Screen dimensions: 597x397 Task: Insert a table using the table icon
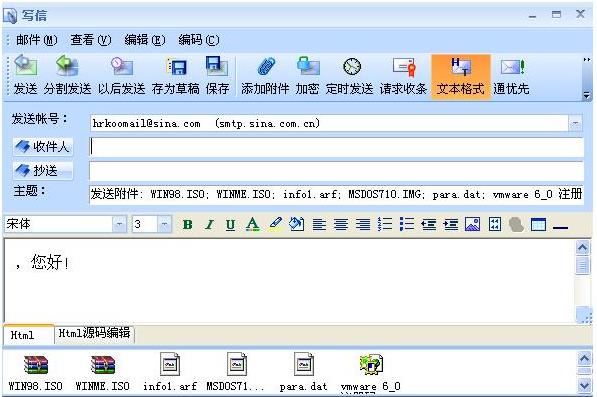[x=538, y=224]
